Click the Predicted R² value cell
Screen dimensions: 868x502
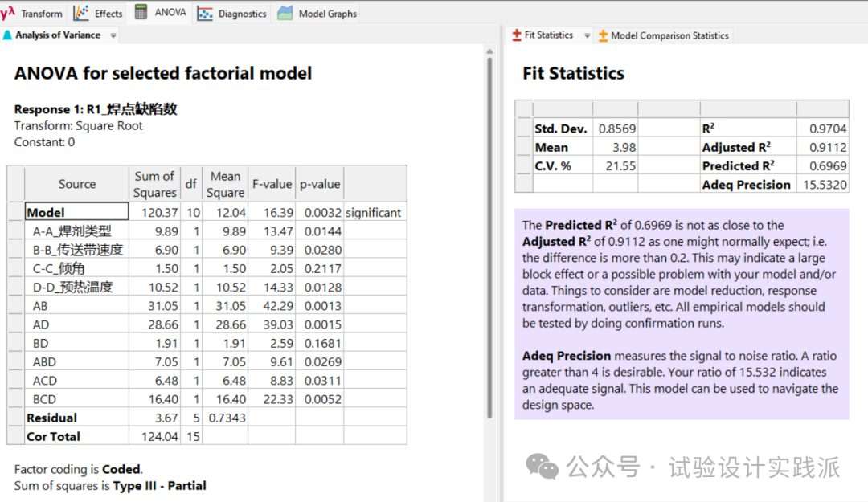click(x=822, y=165)
